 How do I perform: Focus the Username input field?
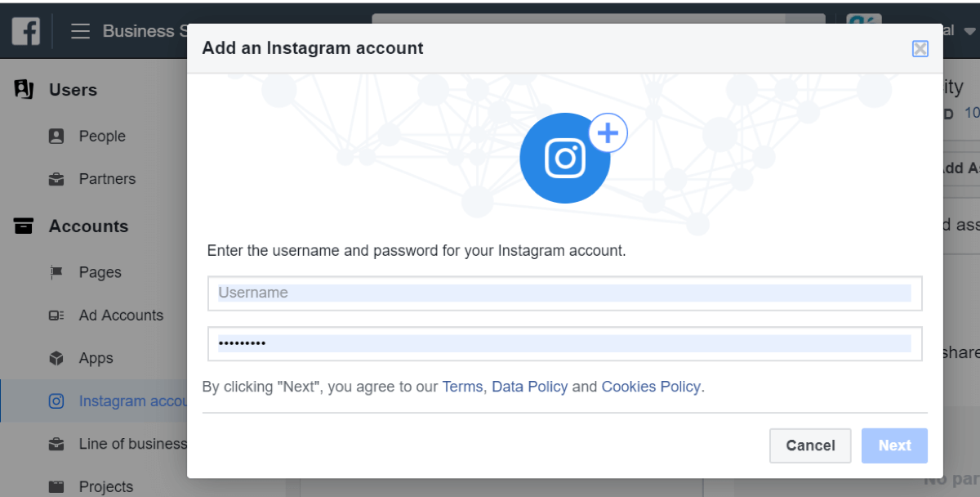pyautogui.click(x=565, y=293)
